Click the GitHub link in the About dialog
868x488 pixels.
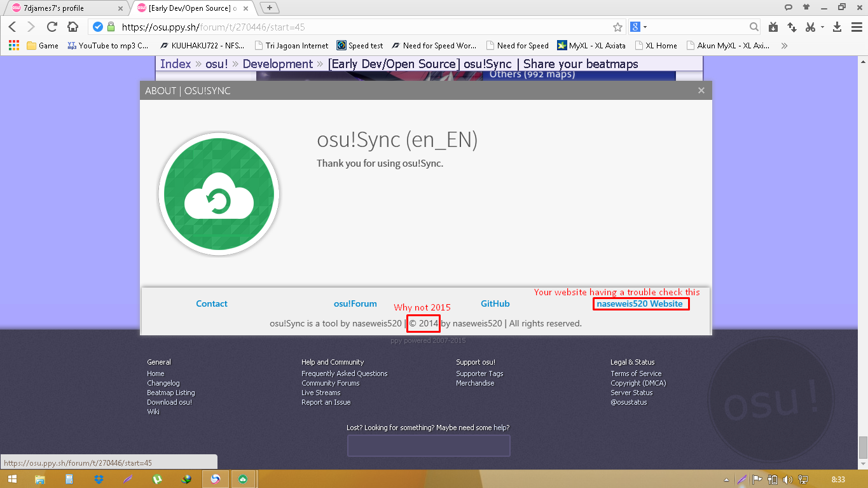pyautogui.click(x=495, y=303)
